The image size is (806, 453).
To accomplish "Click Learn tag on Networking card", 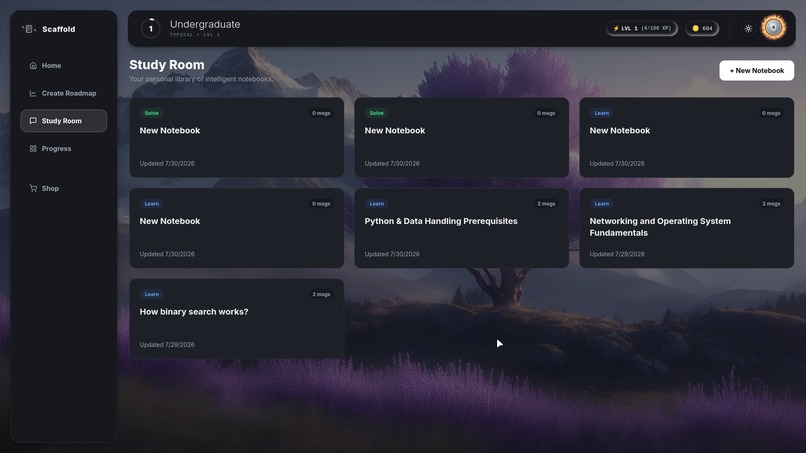I will pos(601,204).
